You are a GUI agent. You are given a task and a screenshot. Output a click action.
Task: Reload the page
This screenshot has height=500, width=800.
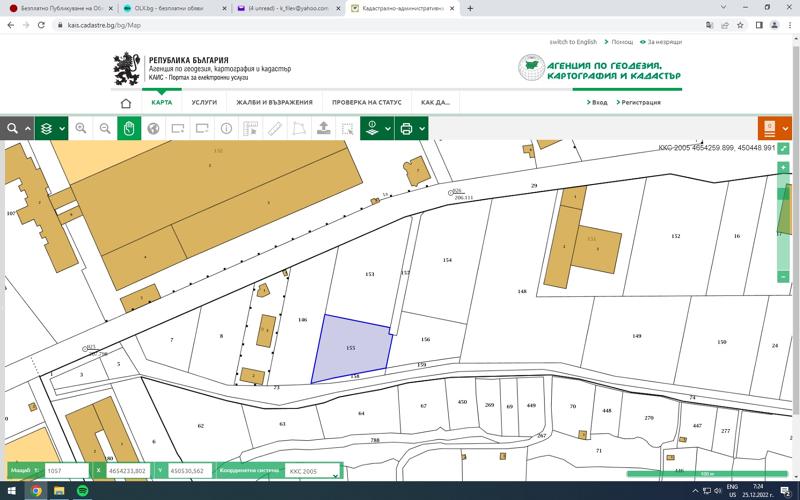pos(41,25)
